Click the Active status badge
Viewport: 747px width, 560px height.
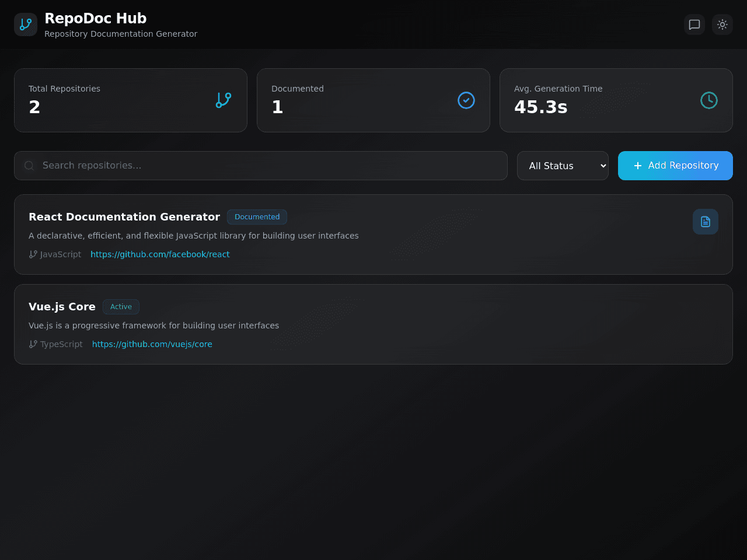121,307
